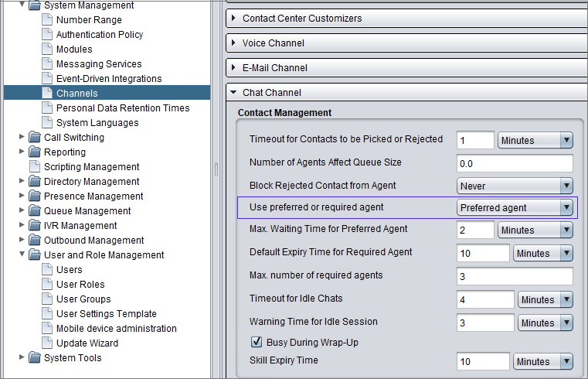The width and height of the screenshot is (588, 379).
Task: Click the panel splitter between tree and settings
Action: point(216,169)
